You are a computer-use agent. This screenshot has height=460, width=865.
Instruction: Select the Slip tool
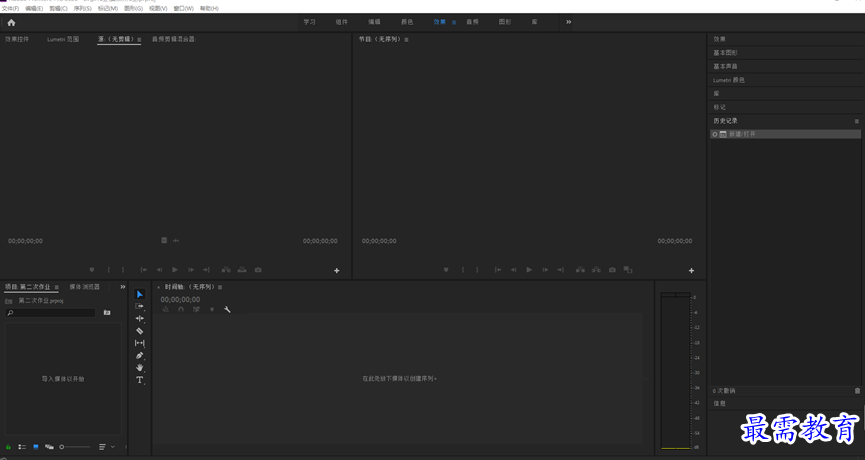(x=140, y=343)
